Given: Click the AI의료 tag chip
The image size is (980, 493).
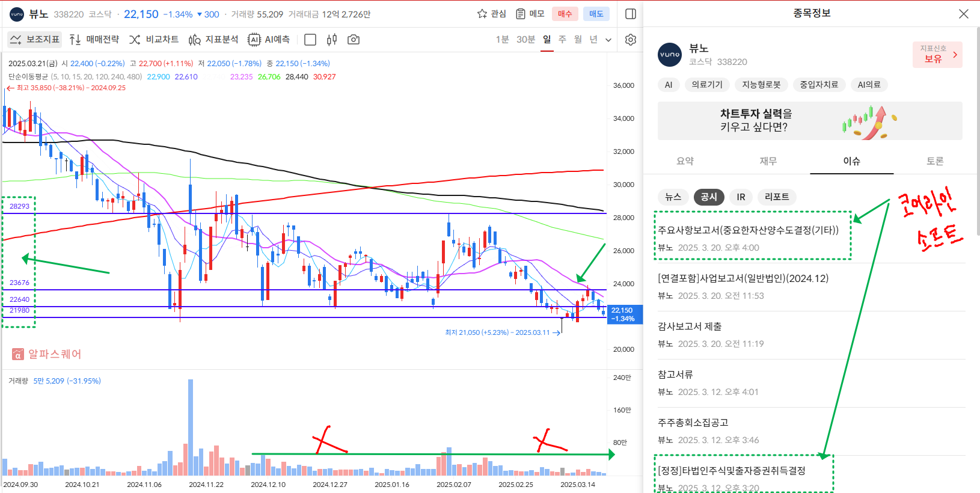Looking at the screenshot, I should [869, 85].
